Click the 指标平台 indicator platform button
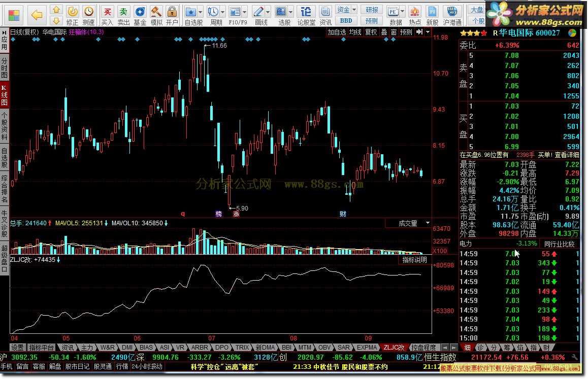Viewport: 588px width, 379px height. (x=41, y=348)
